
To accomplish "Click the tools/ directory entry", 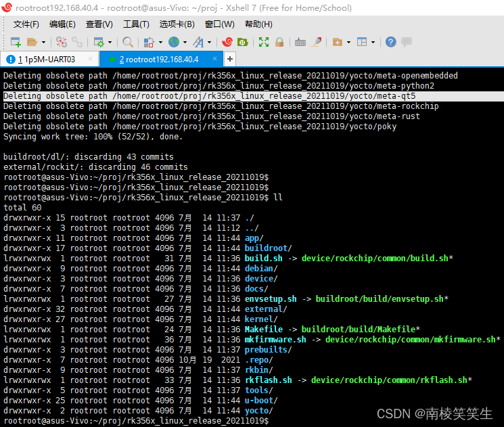I will pos(258,390).
